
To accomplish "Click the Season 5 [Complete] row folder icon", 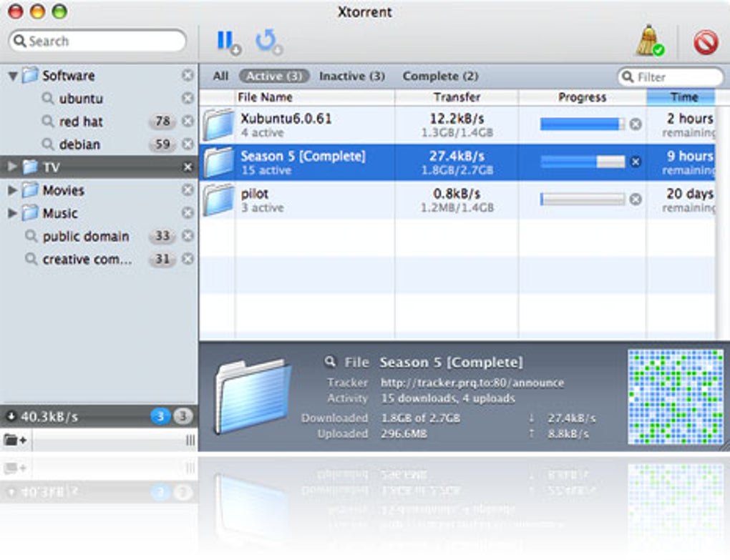I will pyautogui.click(x=218, y=162).
